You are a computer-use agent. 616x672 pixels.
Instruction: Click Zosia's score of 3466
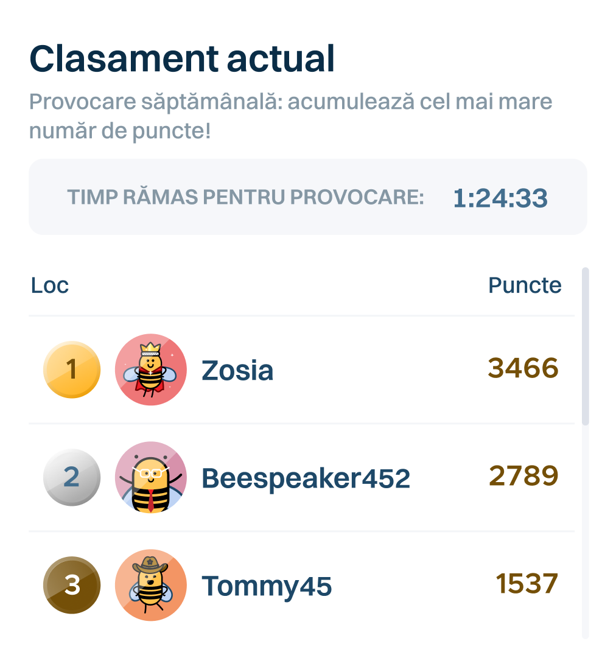tap(523, 368)
